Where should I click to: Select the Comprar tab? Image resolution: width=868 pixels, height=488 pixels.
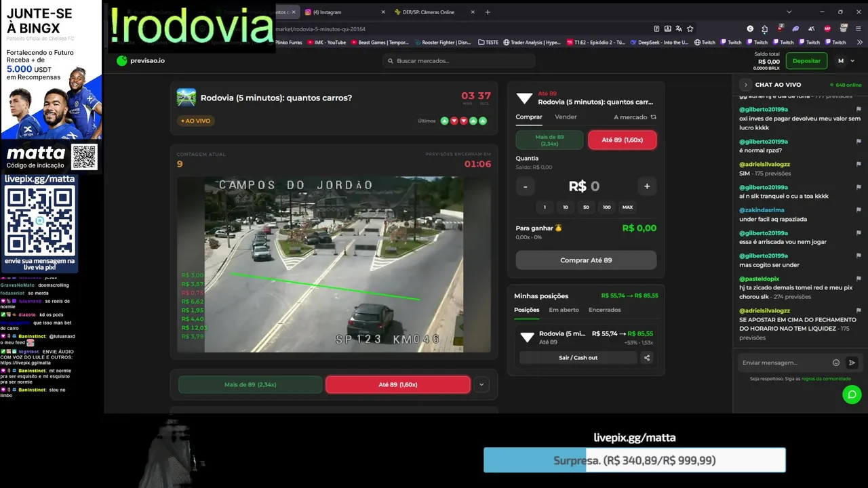pos(529,117)
